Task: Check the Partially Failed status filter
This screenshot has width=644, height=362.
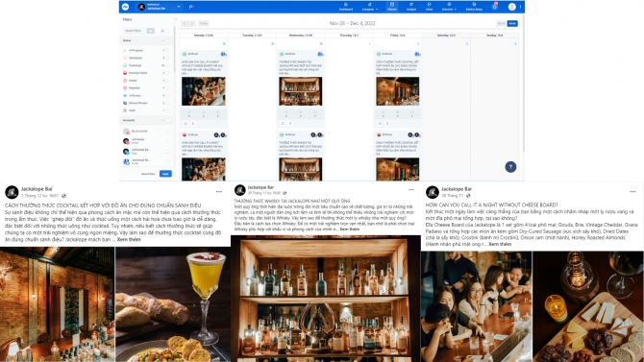Action: pyautogui.click(x=167, y=73)
